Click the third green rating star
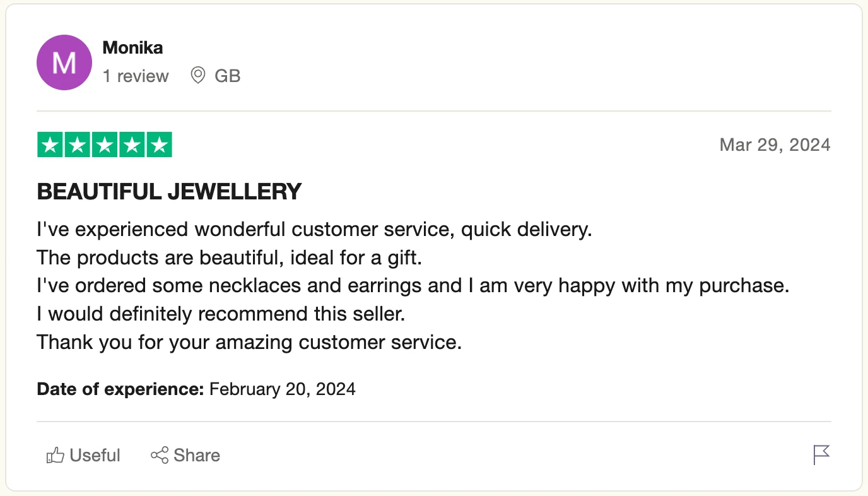868x496 pixels. (x=105, y=145)
